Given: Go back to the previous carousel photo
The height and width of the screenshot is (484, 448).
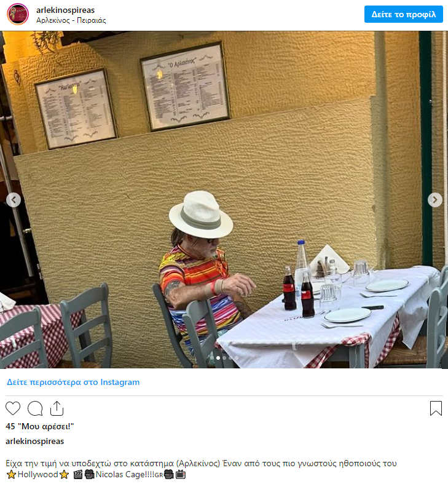Looking at the screenshot, I should point(14,200).
